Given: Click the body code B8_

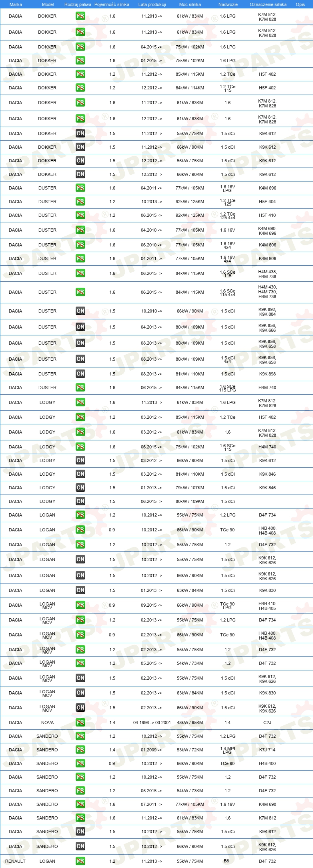Looking at the screenshot, I should coord(227,861).
